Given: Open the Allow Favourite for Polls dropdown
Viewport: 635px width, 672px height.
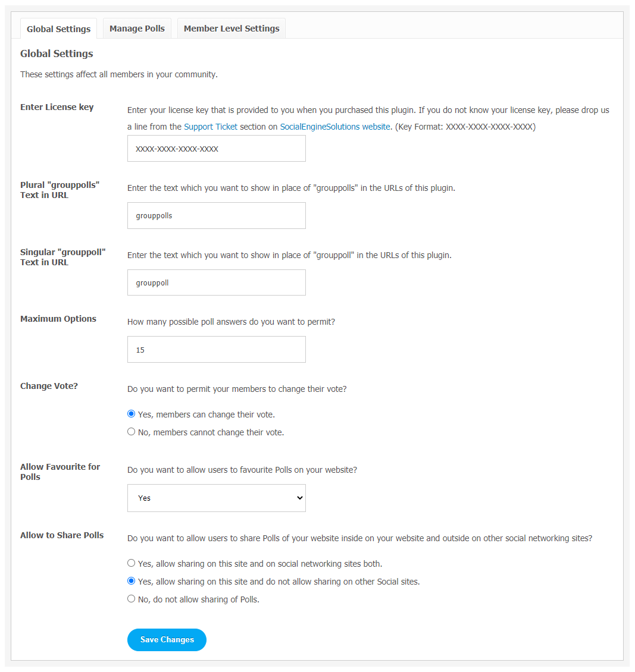Looking at the screenshot, I should click(x=217, y=498).
